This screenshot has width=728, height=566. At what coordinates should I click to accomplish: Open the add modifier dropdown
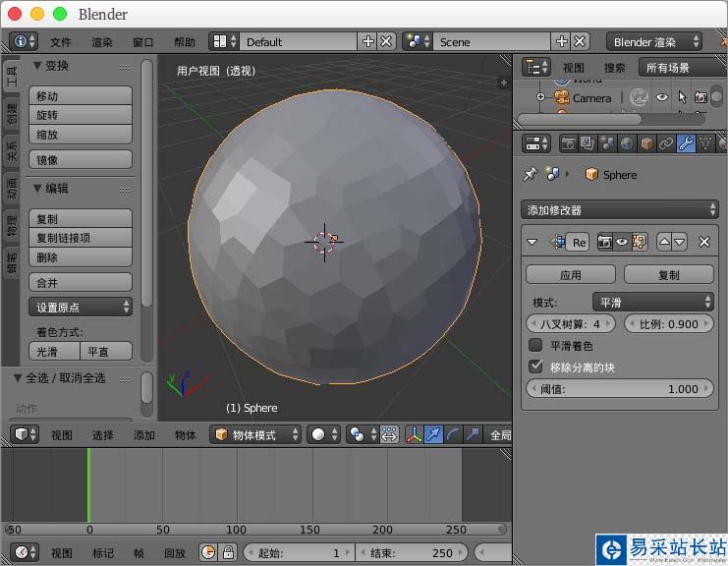pos(620,210)
